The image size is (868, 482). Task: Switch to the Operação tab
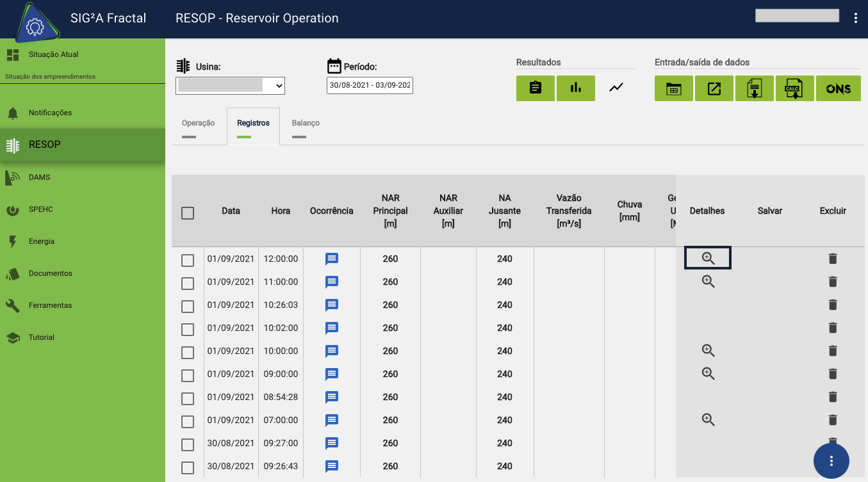tap(199, 124)
